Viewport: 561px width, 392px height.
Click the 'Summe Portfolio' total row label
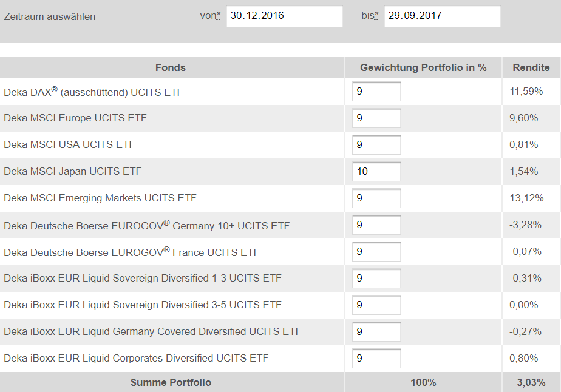pyautogui.click(x=171, y=382)
